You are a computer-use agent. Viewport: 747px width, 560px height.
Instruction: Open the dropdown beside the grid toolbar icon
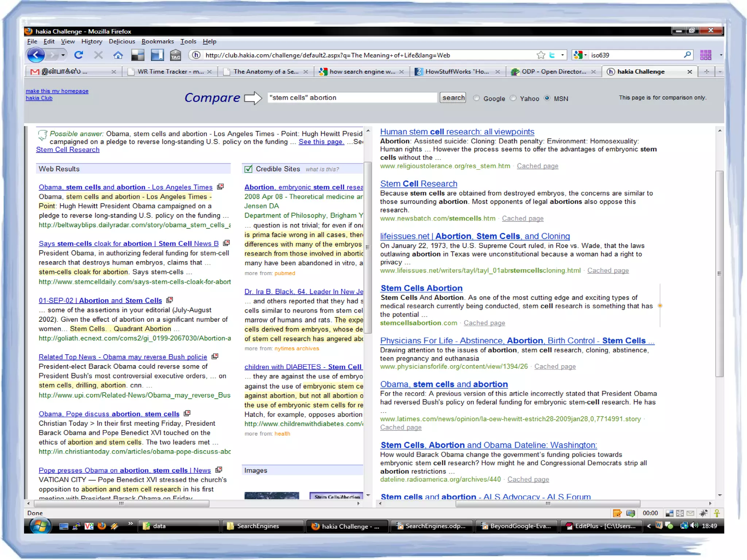point(721,55)
